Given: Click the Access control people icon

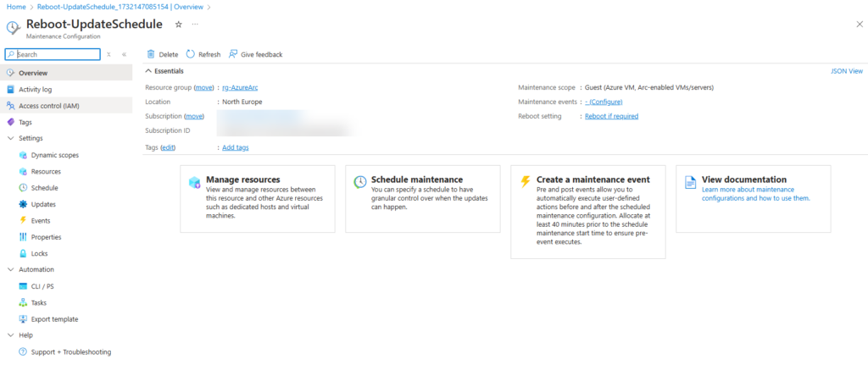Looking at the screenshot, I should tap(10, 106).
